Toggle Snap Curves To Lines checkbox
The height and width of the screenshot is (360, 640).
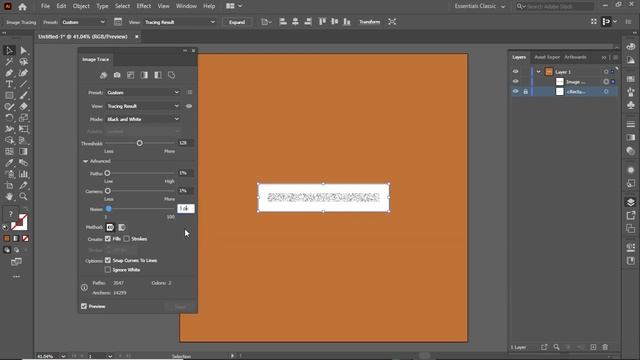(x=108, y=260)
